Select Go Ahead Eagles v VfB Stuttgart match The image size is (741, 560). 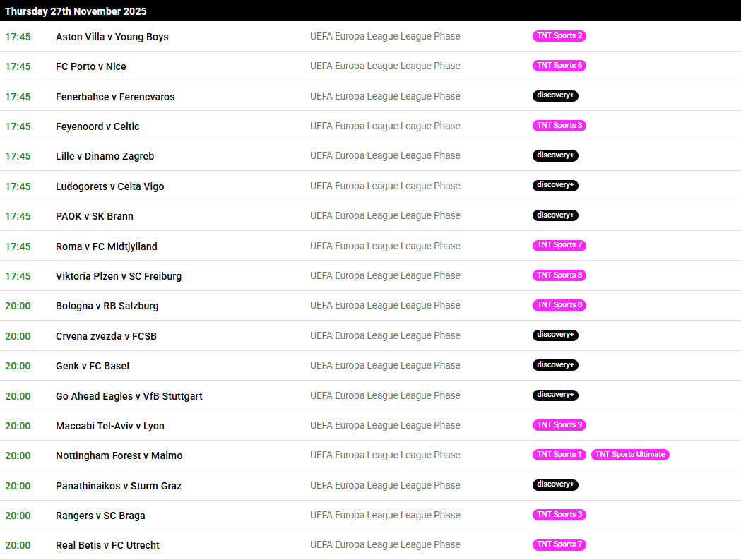(x=129, y=396)
